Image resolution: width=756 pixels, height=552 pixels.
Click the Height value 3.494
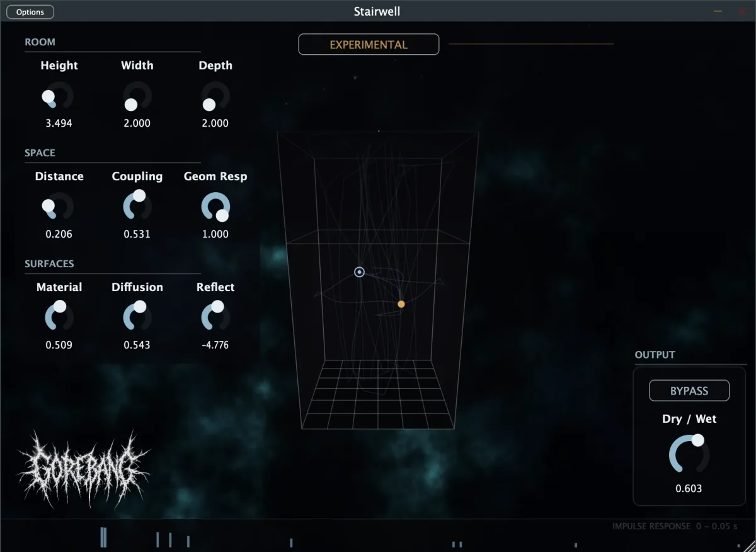point(59,124)
